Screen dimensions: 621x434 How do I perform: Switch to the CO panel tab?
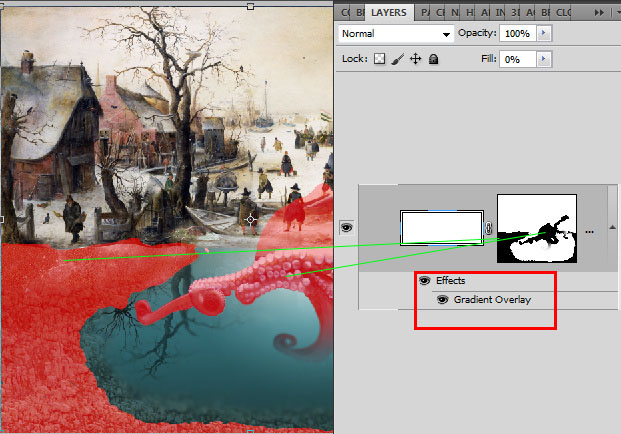pos(345,13)
